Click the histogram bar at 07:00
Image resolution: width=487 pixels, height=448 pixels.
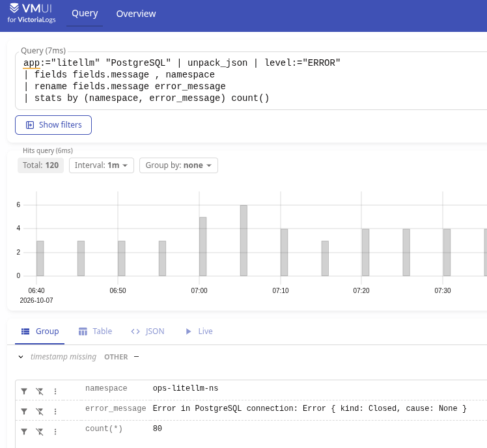tap(203, 246)
